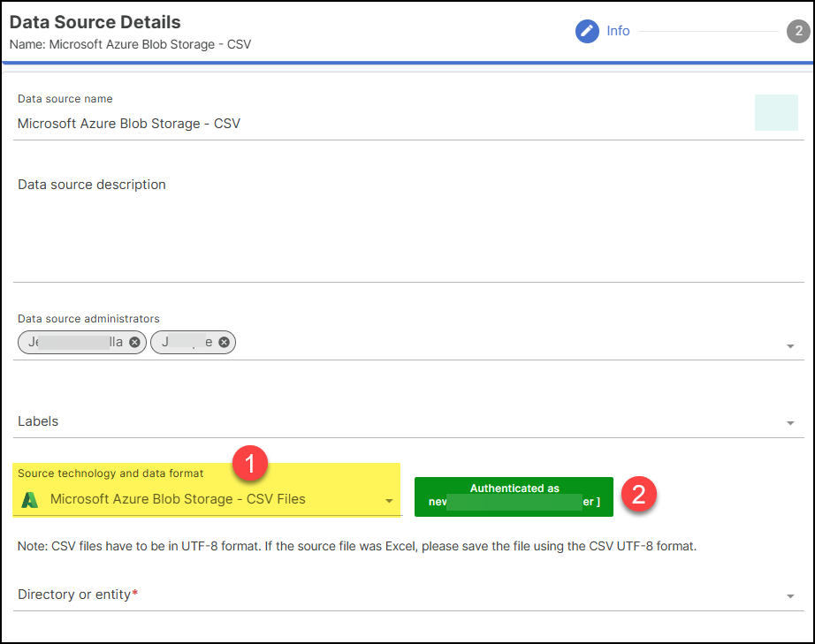Click into Data source description field
815x644 pixels.
point(408,229)
